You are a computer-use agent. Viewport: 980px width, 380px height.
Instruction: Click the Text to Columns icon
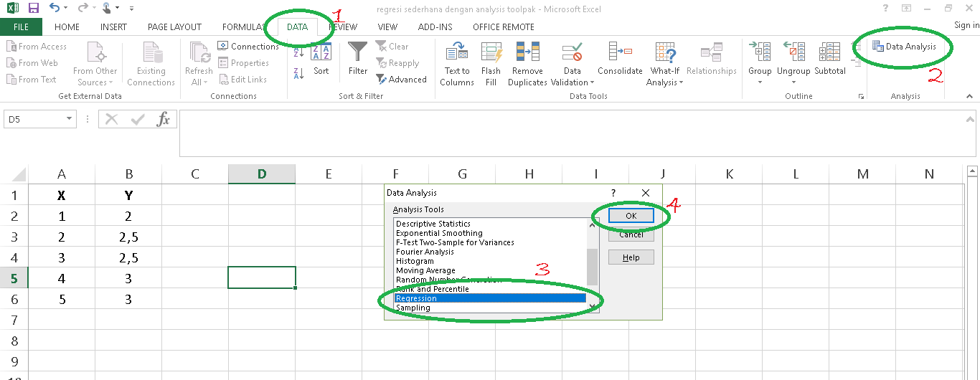tap(457, 53)
